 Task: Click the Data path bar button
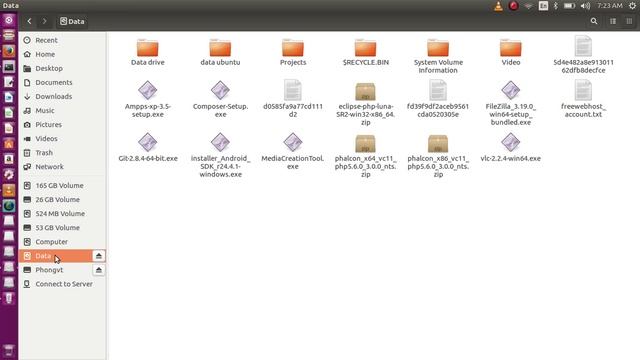point(72,21)
